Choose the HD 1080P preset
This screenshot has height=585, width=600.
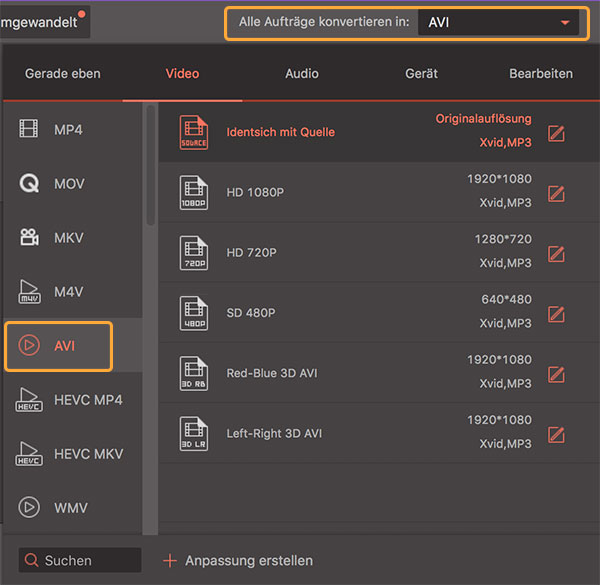[x=379, y=192]
